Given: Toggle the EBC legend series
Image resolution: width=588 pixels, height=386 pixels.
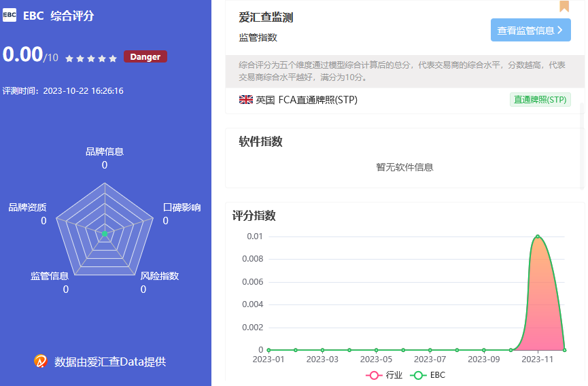Looking at the screenshot, I should click(428, 374).
